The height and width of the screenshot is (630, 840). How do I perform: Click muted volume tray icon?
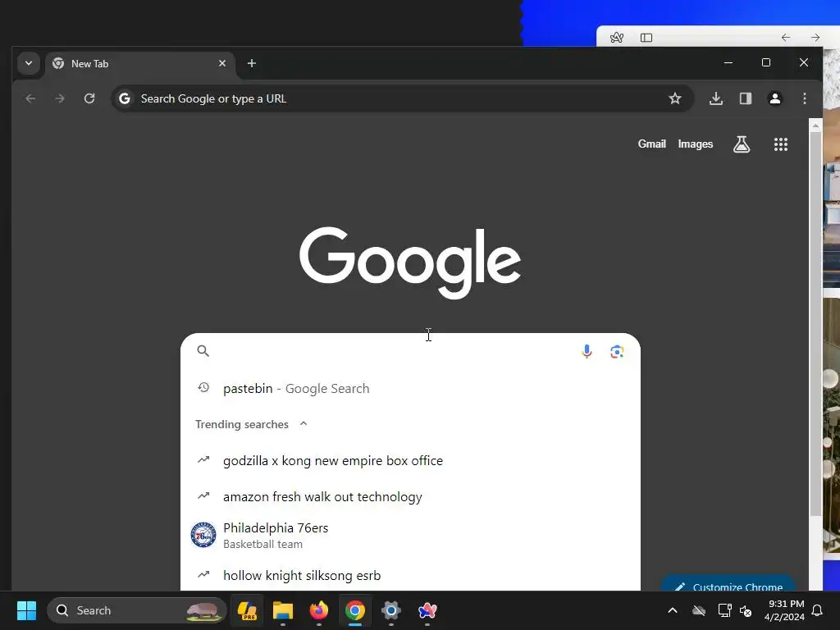[x=745, y=610]
